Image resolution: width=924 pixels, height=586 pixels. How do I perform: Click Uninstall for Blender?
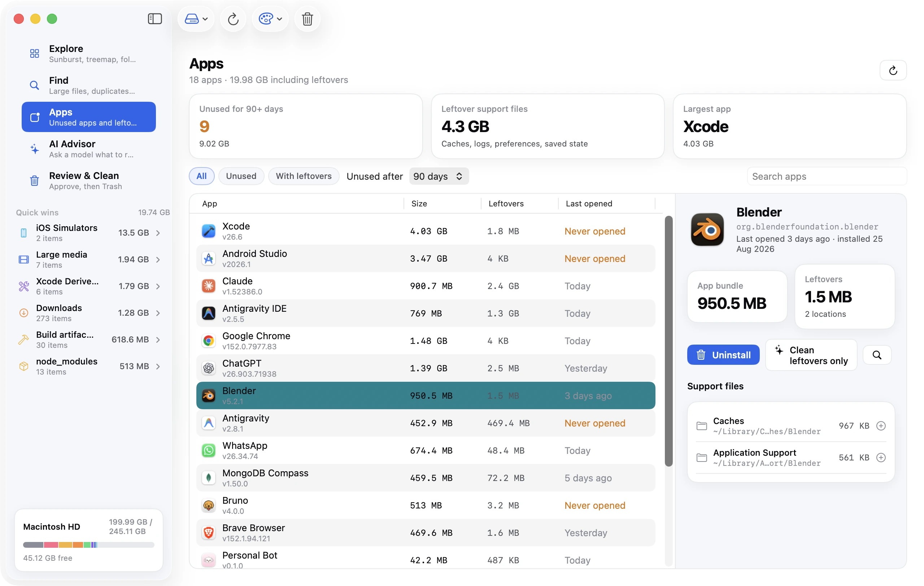coord(723,355)
